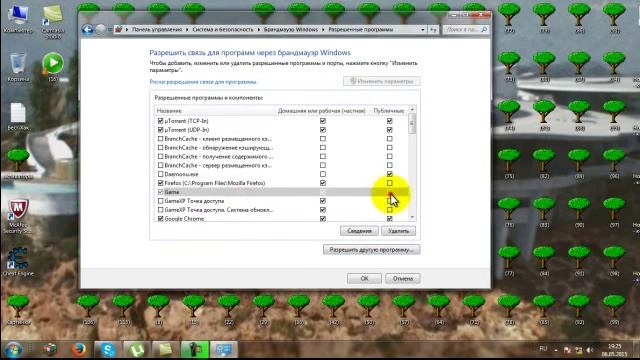This screenshot has height=360, width=640.
Task: Expand breadcrumb arrow after Панель управления
Action: point(187,29)
